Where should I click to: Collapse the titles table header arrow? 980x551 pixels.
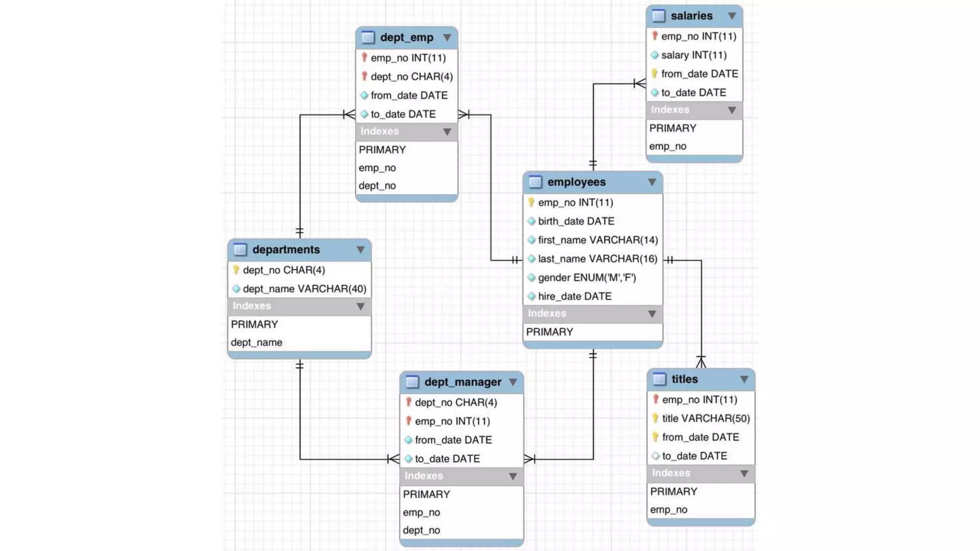pos(744,379)
